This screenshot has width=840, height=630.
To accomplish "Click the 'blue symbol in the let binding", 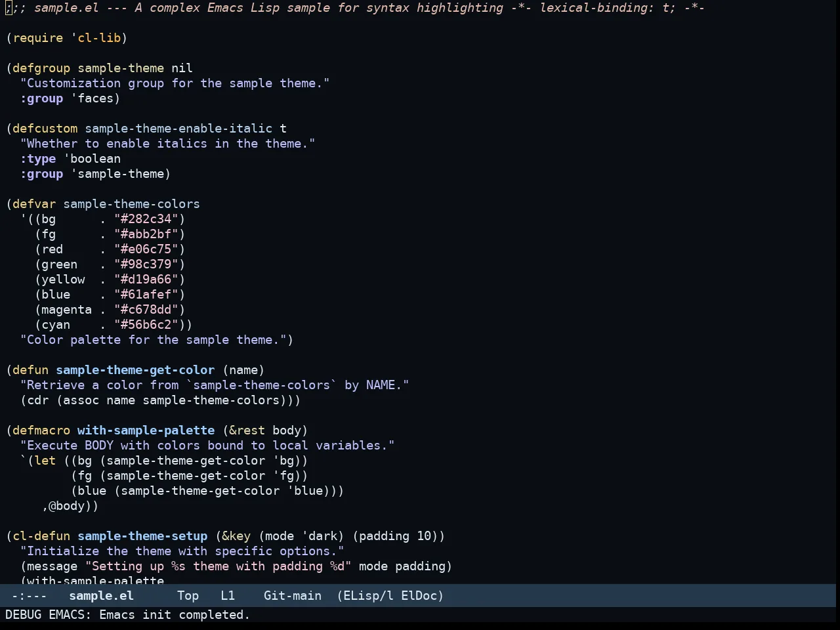I will [x=305, y=491].
